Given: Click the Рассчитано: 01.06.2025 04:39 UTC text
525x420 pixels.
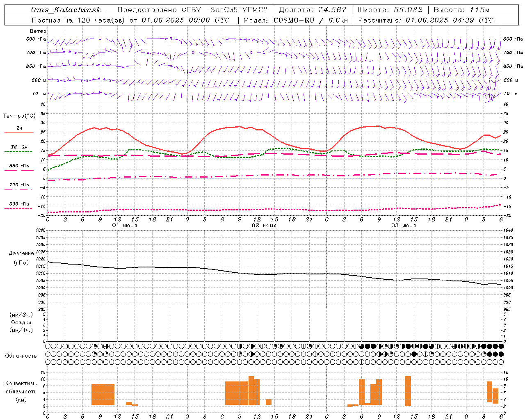Looking at the screenshot, I should [426, 20].
